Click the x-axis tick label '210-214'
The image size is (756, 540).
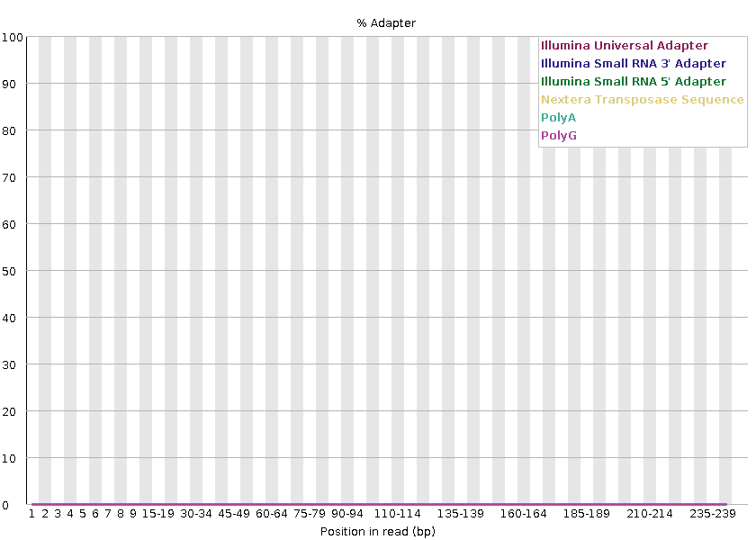(x=650, y=514)
